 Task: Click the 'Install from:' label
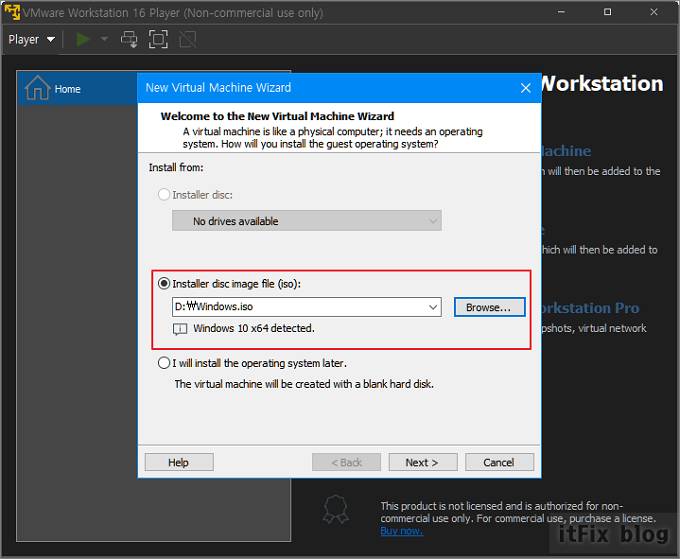pyautogui.click(x=176, y=167)
